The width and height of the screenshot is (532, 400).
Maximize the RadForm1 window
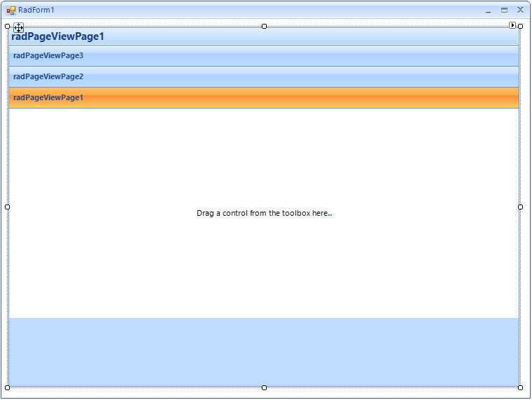(504, 11)
